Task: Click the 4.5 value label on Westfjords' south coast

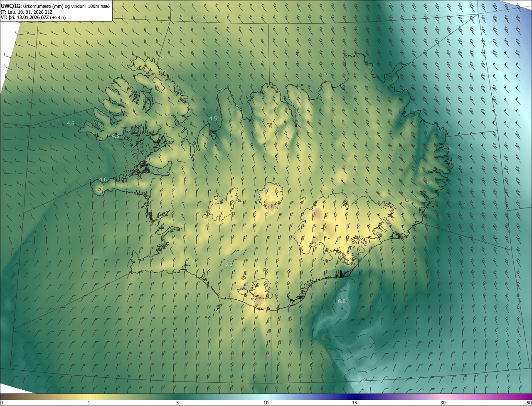Action: (x=116, y=136)
